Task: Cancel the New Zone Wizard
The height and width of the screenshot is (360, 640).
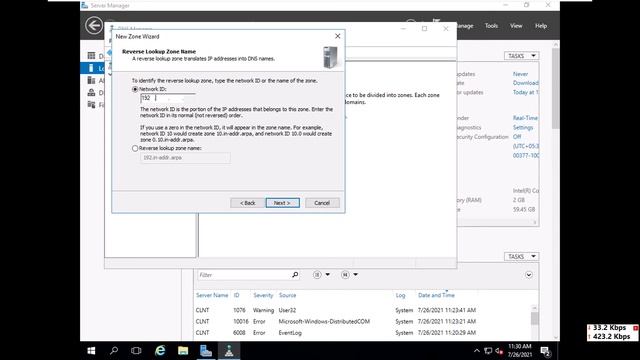Action: pyautogui.click(x=322, y=203)
